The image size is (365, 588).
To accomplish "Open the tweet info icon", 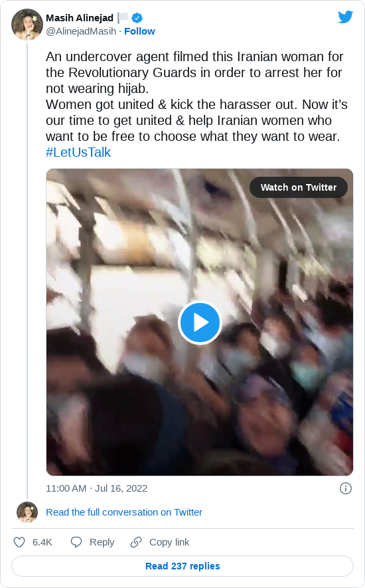I will [x=345, y=488].
